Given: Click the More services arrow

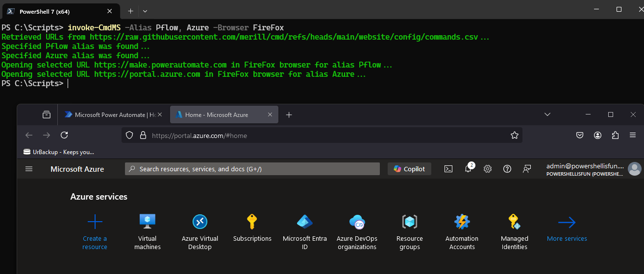Looking at the screenshot, I should (567, 223).
